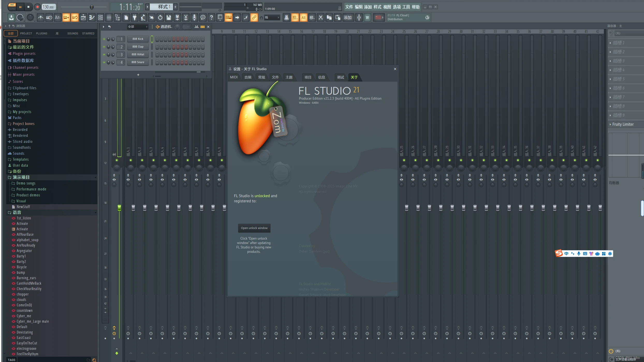
Task: Expand the Packs folder in browser
Action: [17, 118]
